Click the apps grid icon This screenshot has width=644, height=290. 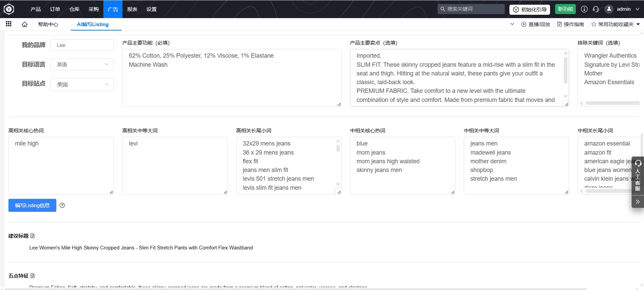[9, 24]
